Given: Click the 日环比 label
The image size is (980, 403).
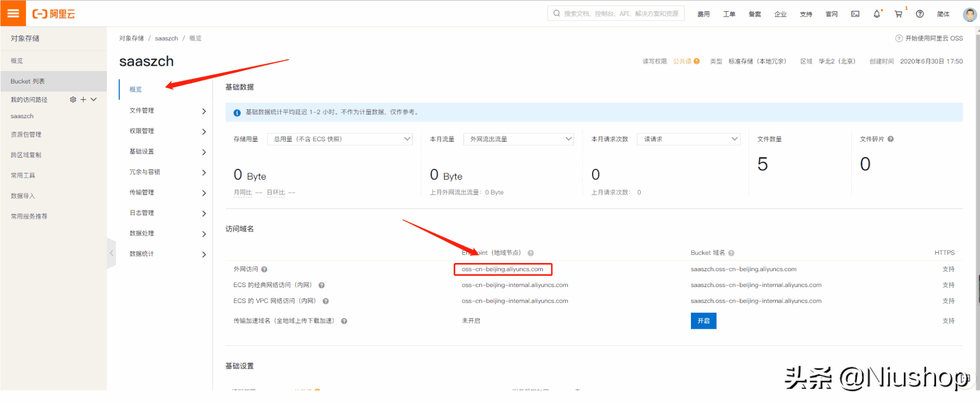Looking at the screenshot, I should 276,192.
